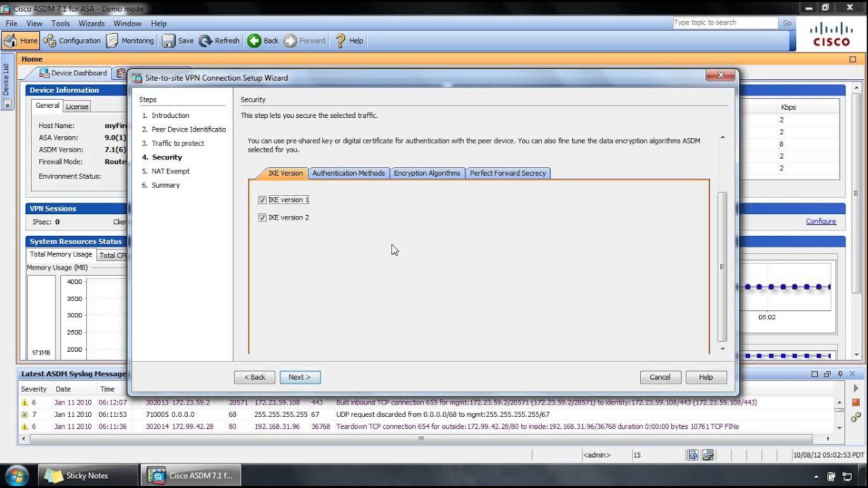Click the Help question mark icon

coord(340,41)
